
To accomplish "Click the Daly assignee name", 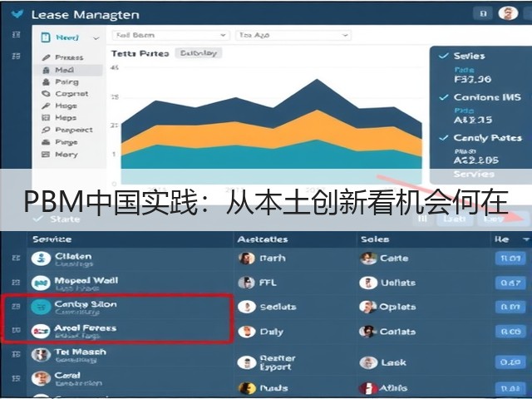I will 272,332.
